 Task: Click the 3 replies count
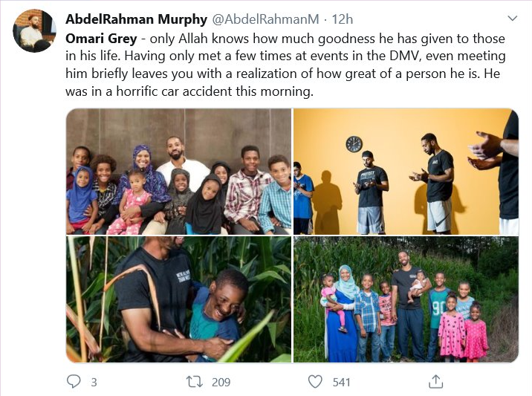tap(94, 382)
